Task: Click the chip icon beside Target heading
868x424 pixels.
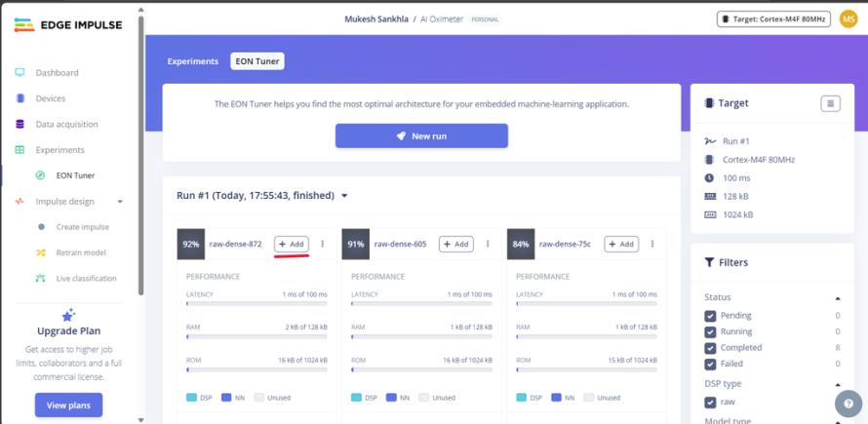Action: click(709, 103)
